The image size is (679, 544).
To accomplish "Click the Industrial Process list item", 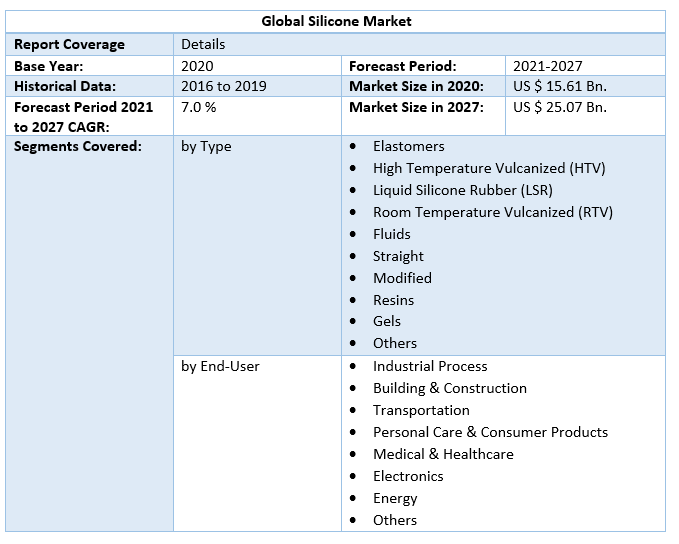I will (430, 366).
